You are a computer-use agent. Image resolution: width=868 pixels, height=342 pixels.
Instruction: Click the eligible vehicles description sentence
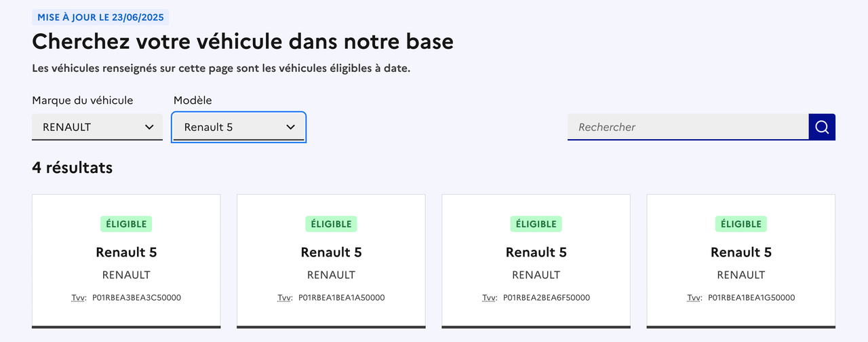(221, 69)
